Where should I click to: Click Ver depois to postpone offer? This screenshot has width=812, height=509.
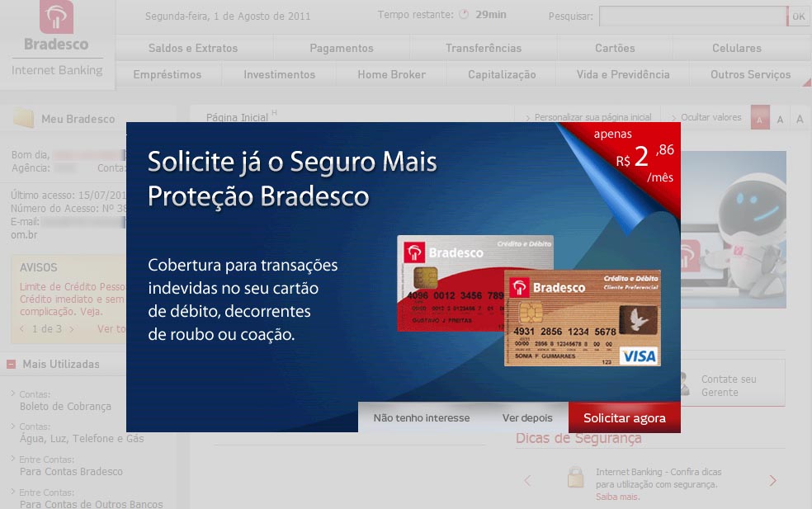click(527, 418)
